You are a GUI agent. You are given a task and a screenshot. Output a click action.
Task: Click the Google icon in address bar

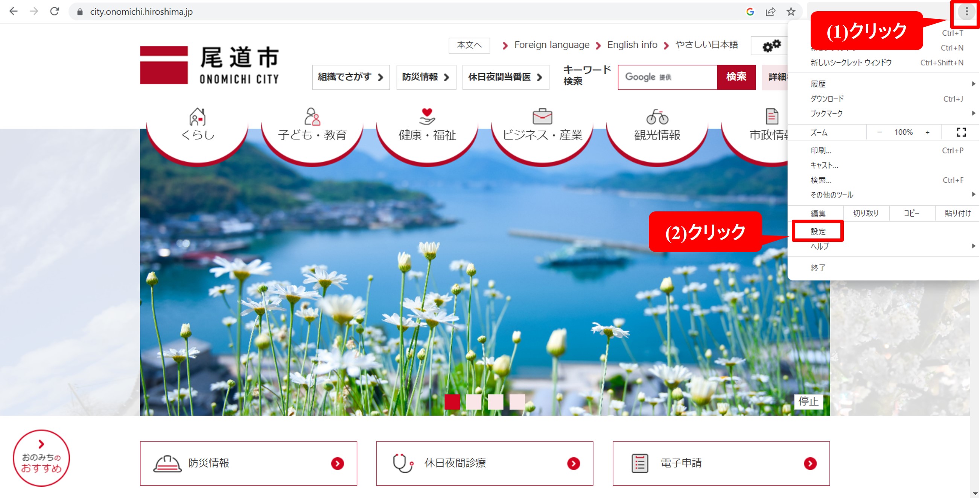750,12
